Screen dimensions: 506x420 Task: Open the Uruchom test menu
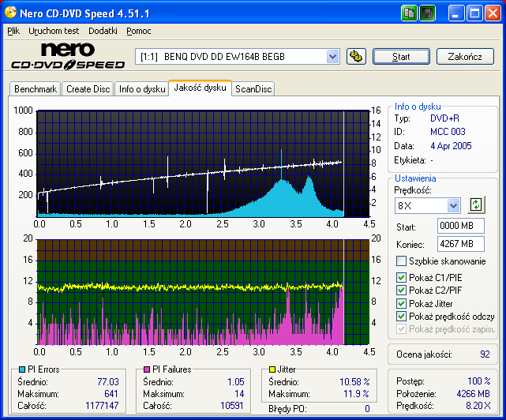(x=54, y=31)
